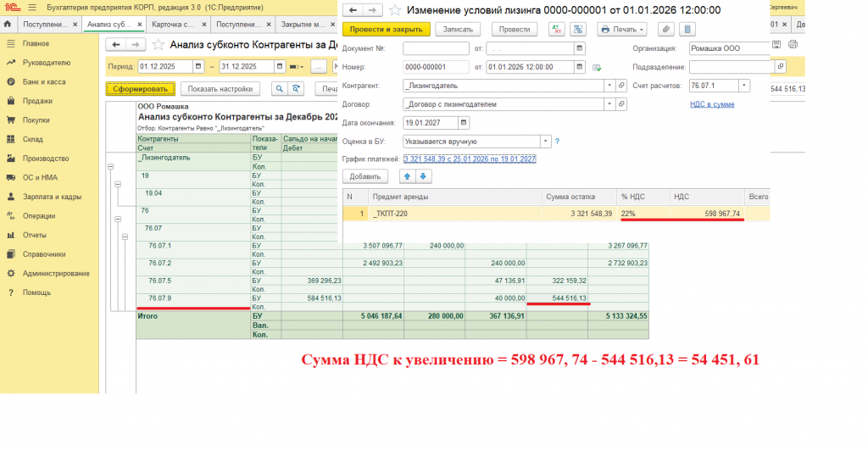Screen dimensions: 868x451
Task: Click the Записать button
Action: pyautogui.click(x=458, y=30)
